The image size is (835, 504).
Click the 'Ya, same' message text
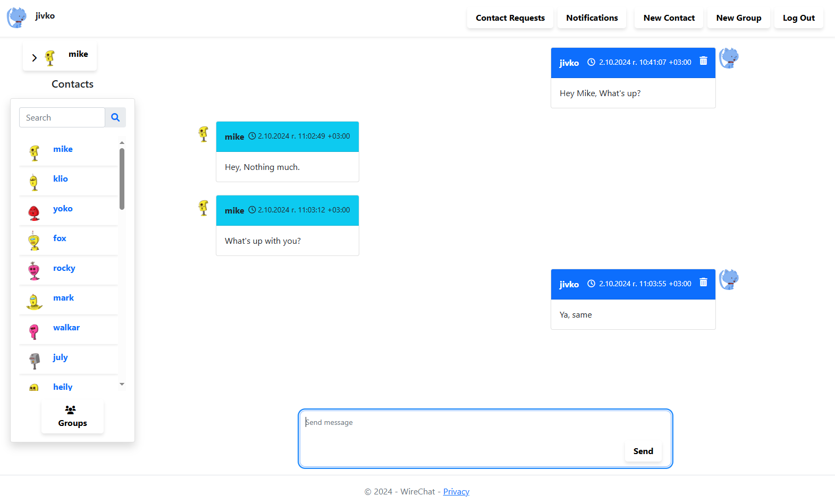click(x=576, y=315)
